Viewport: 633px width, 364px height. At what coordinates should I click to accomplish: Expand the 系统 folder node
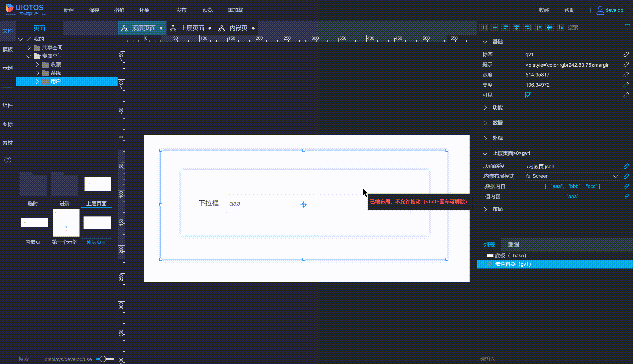(37, 73)
